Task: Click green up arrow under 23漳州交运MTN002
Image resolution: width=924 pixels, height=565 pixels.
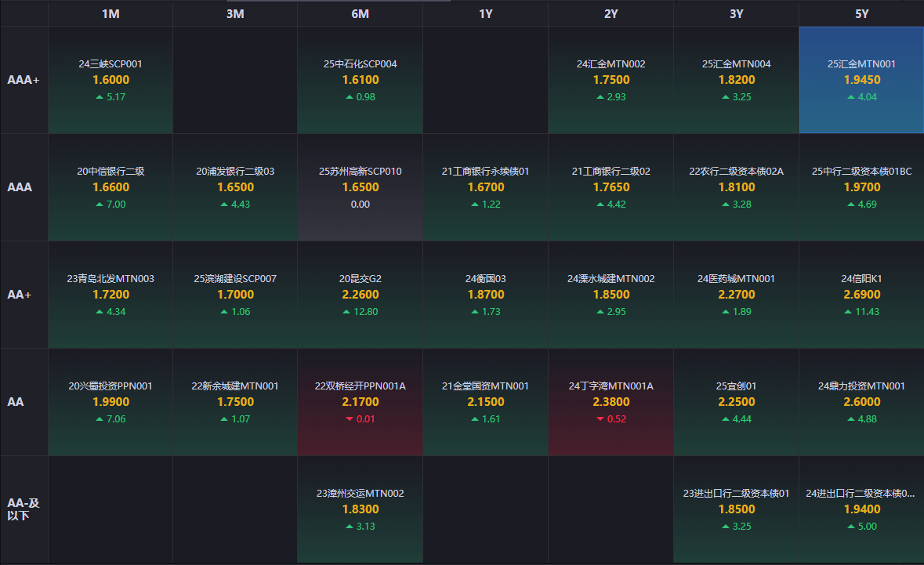Action: [350, 527]
